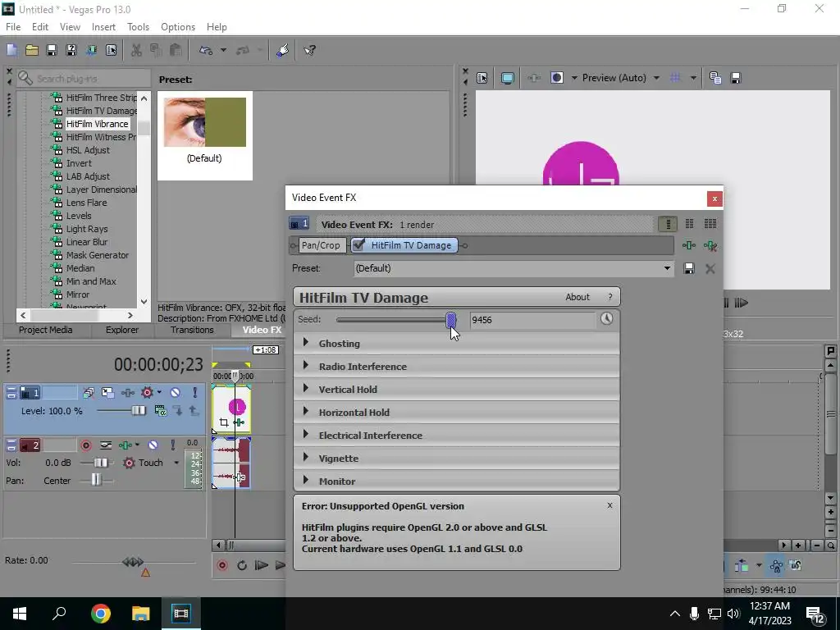Click the track 2 Pan slider
Viewport: 840px width, 630px height.
tap(97, 480)
